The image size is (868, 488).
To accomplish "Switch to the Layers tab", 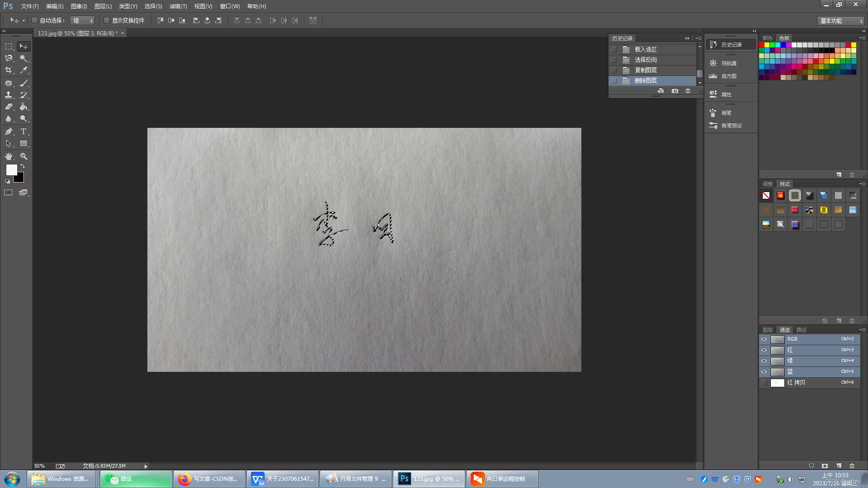I will pos(767,330).
